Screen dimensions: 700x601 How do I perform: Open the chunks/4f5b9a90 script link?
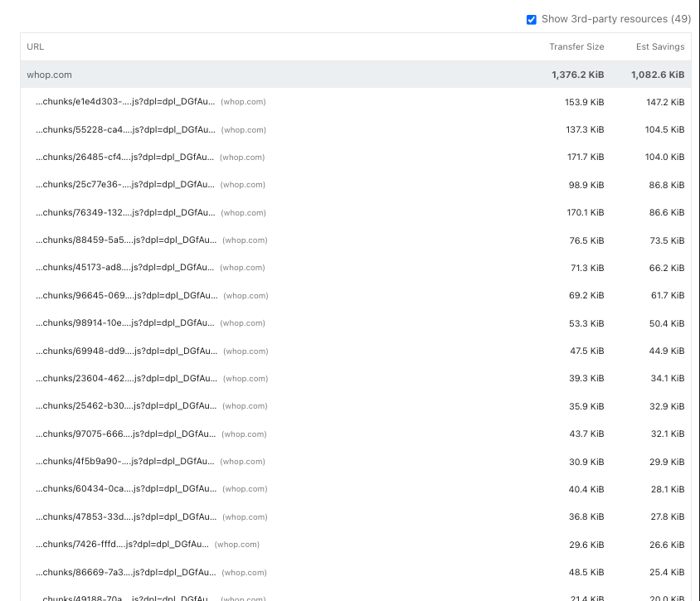tap(125, 462)
